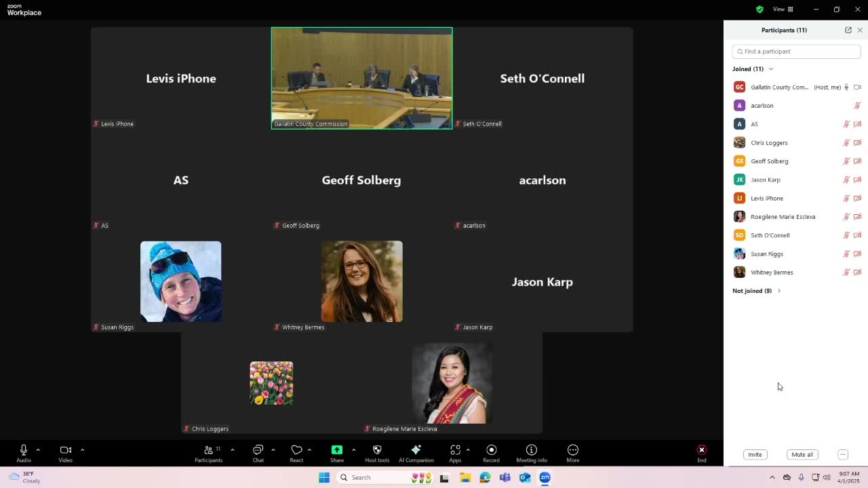Click the Apps icon
Viewport: 868px width, 488px height.
pos(455,450)
